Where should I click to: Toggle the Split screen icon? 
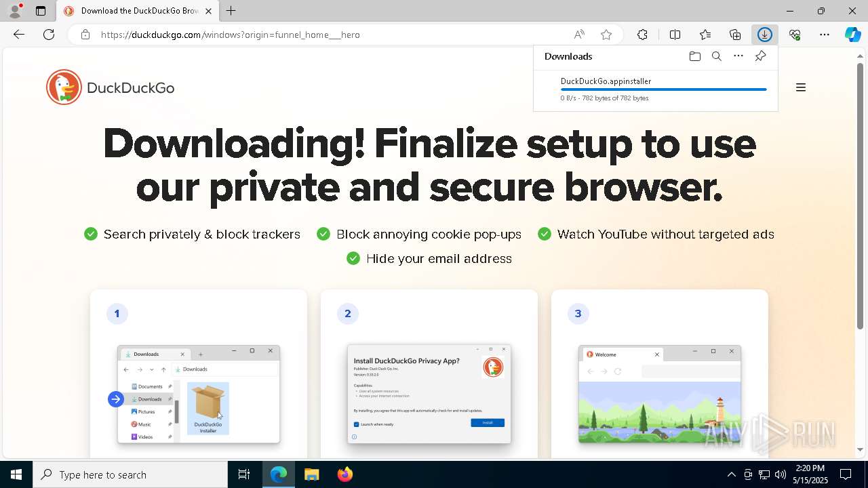click(675, 35)
